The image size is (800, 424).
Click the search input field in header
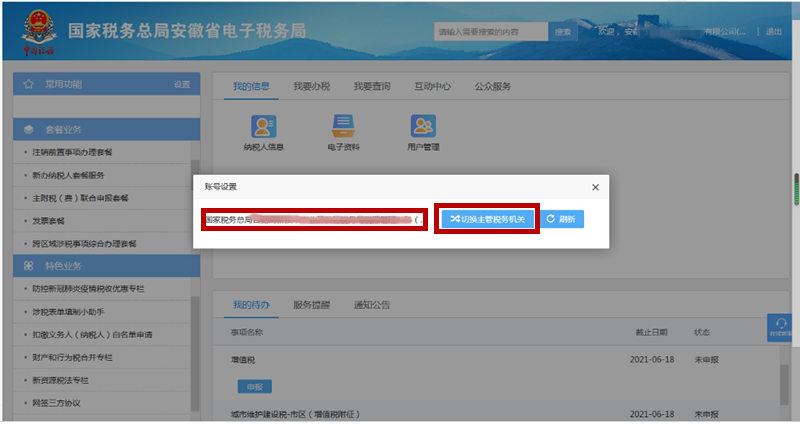[491, 32]
